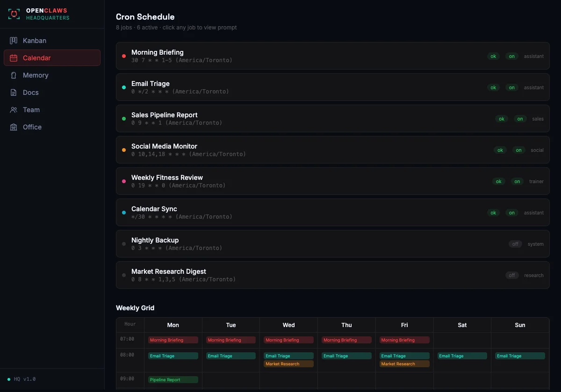The height and width of the screenshot is (392, 561).
Task: Click the Docs file icon
Action: [14, 93]
